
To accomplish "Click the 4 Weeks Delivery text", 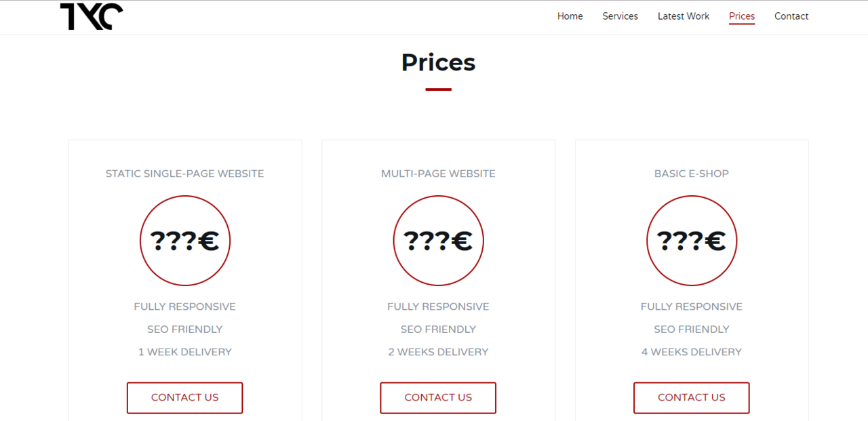I will click(692, 352).
